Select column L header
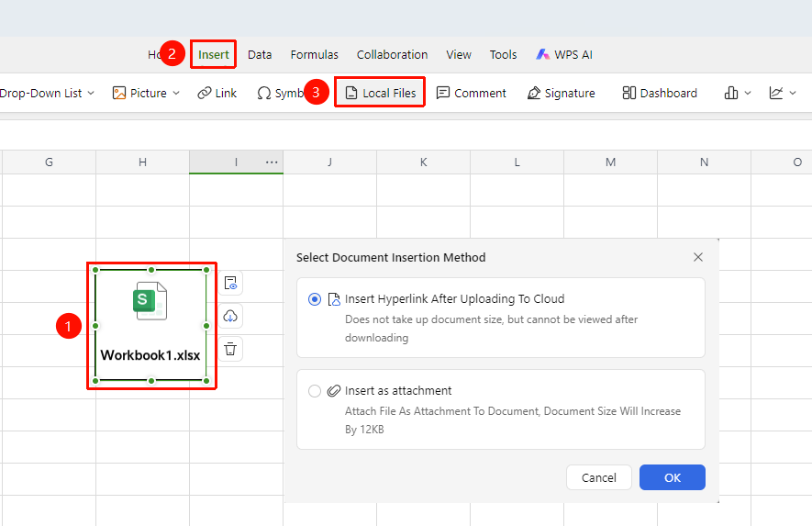The width and height of the screenshot is (812, 526). tap(517, 162)
